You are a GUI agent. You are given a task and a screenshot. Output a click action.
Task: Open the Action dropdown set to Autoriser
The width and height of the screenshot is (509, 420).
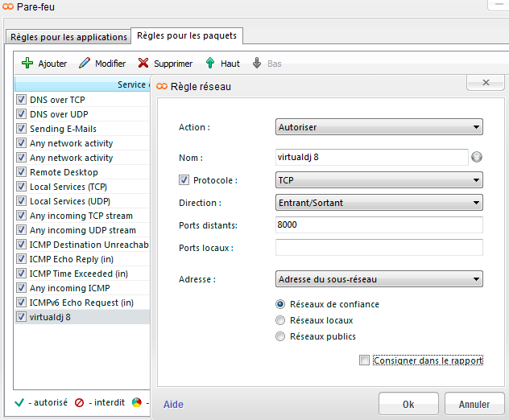tap(379, 127)
